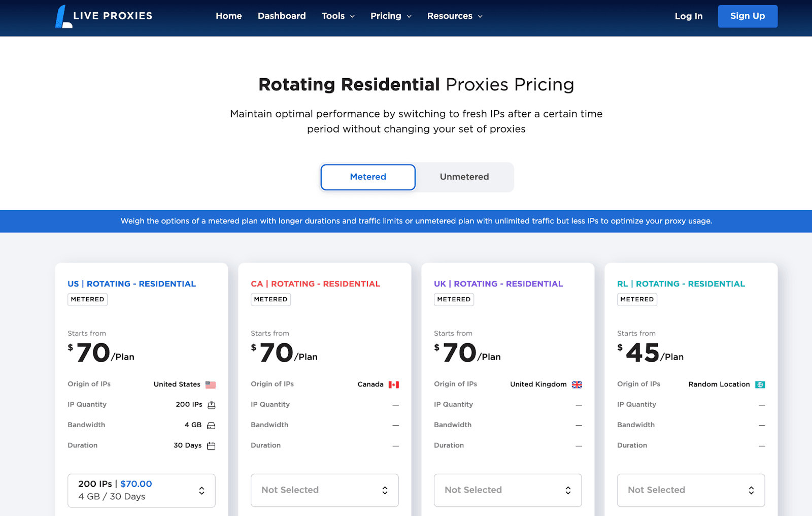The height and width of the screenshot is (516, 812).
Task: Switch to Metered plans
Action: coord(368,177)
